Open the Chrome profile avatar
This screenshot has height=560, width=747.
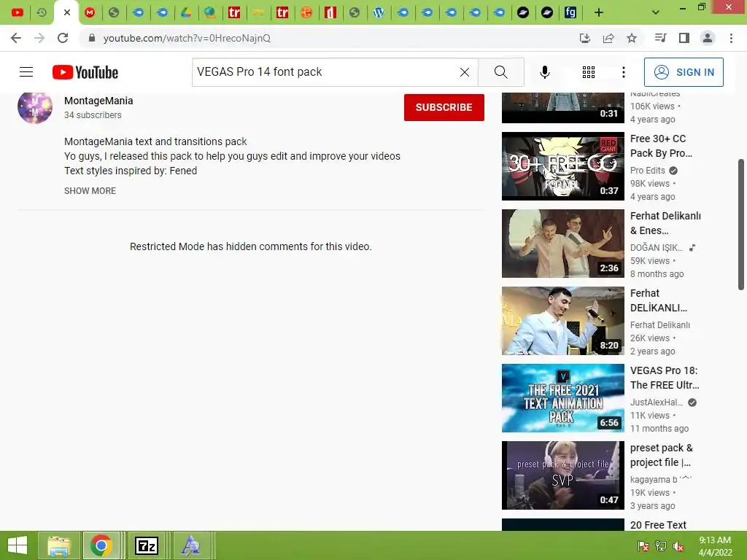(708, 38)
